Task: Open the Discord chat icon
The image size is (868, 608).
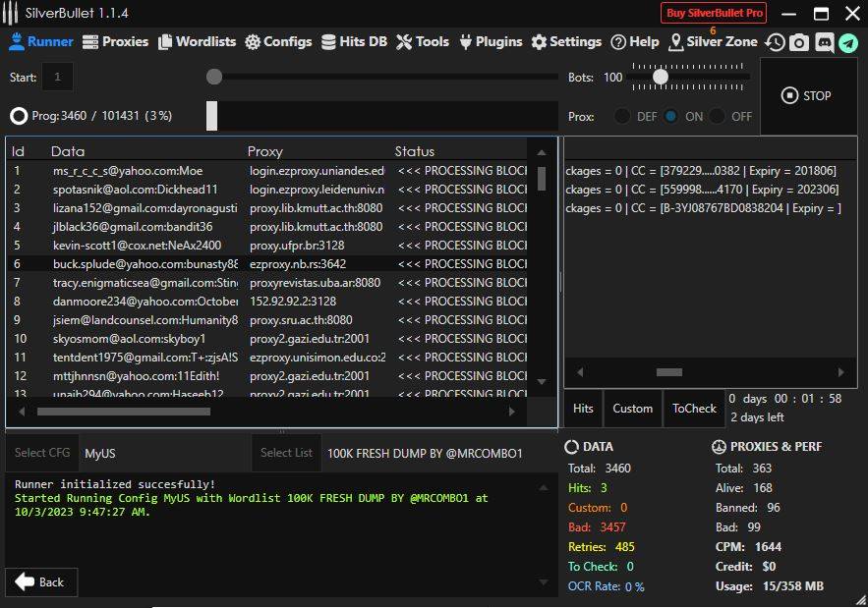Action: tap(824, 42)
